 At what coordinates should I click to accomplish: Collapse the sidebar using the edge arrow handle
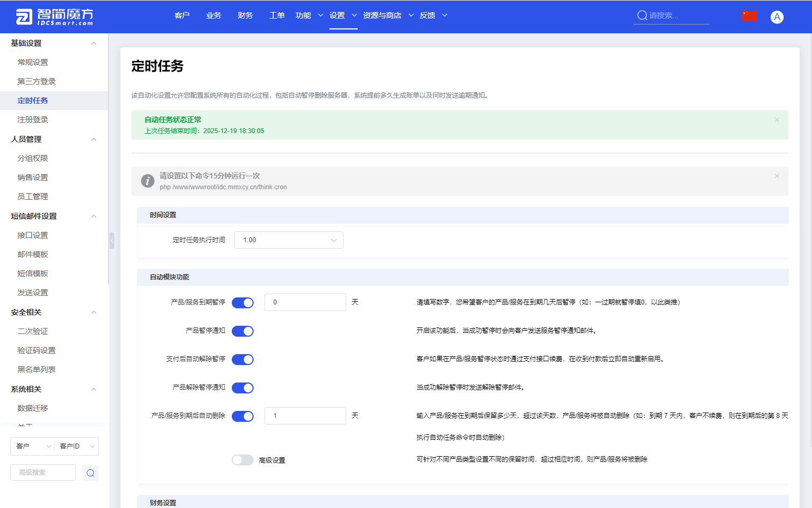tap(112, 240)
